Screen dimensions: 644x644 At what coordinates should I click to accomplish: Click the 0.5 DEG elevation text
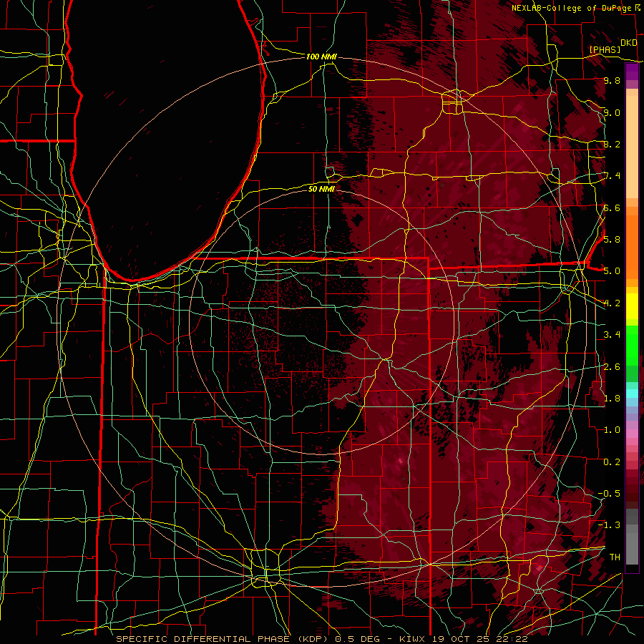[x=358, y=639]
